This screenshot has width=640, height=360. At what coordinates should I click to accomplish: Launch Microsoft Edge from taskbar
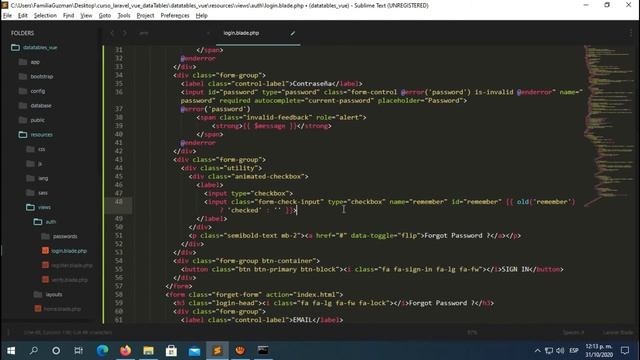pos(102,350)
